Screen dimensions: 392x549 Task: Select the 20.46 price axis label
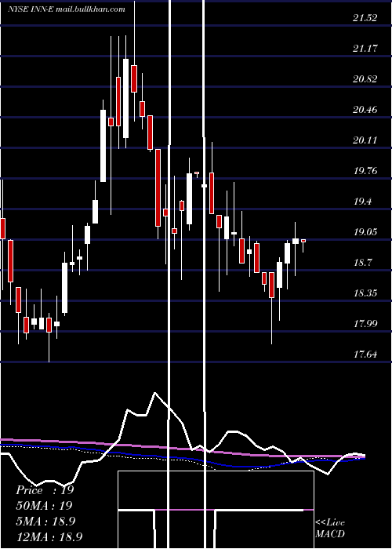pyautogui.click(x=365, y=110)
